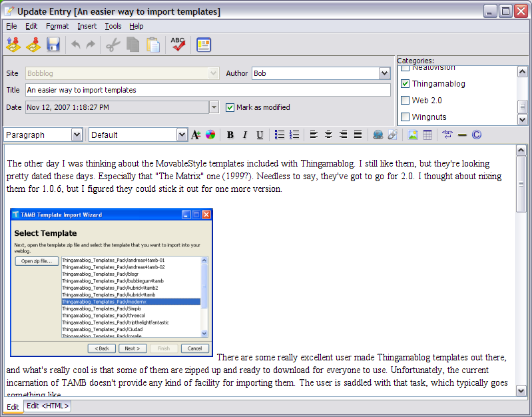
Task: Open the Date dropdown arrow
Action: pos(214,107)
